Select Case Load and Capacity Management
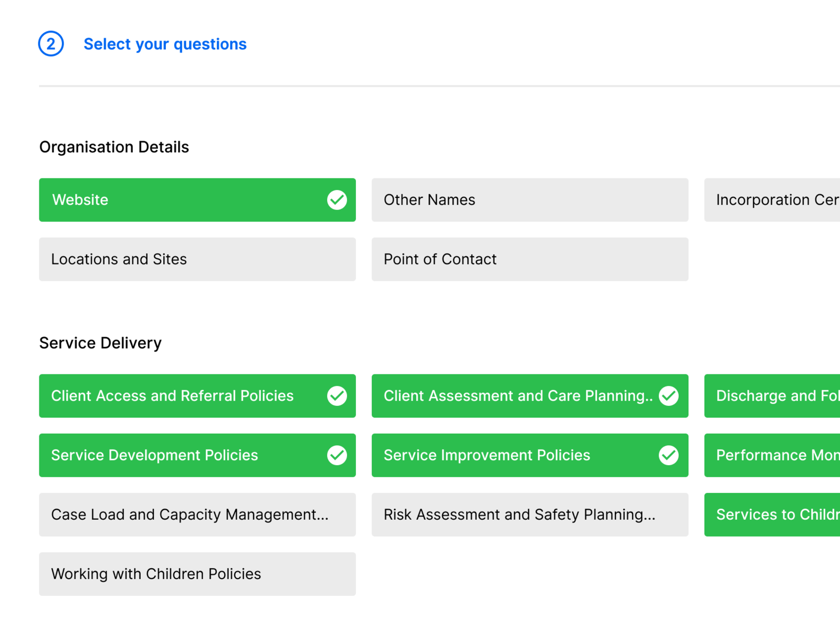Viewport: 840px width, 630px height. pos(197,514)
